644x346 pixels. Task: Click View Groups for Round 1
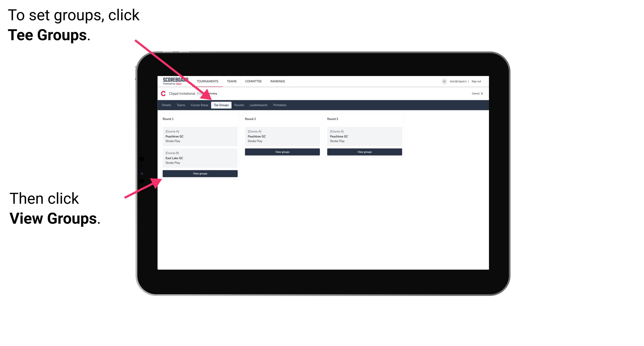200,173
